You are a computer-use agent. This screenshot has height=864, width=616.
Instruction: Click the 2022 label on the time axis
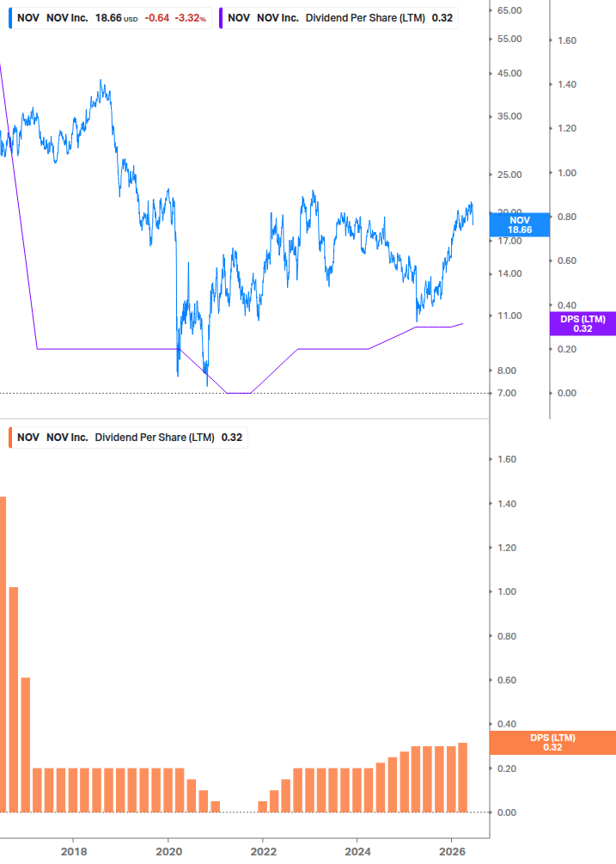[263, 852]
